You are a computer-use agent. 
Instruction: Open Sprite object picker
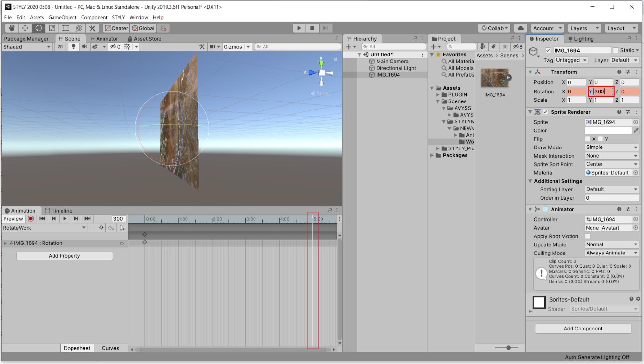[636, 122]
